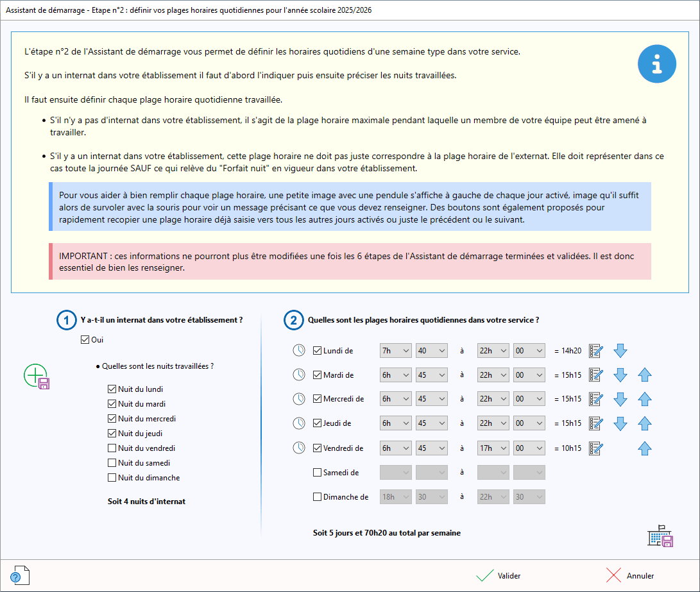
Task: Copy Lundi hours to next day arrow
Action: [620, 351]
